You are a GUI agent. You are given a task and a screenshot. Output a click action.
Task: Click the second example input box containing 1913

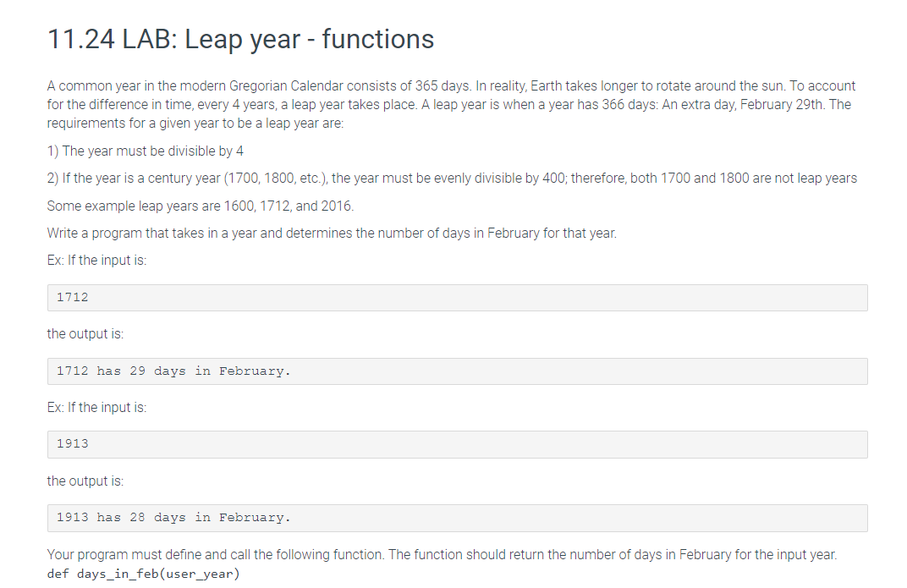pos(457,445)
